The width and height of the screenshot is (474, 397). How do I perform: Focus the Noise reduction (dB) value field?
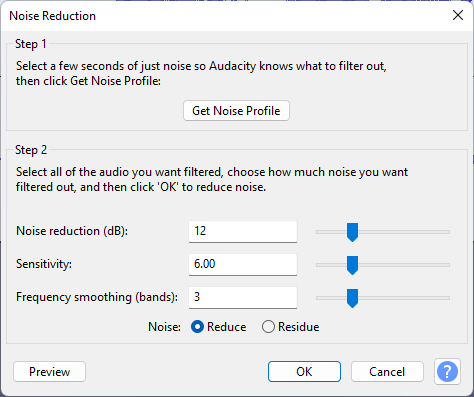point(243,231)
